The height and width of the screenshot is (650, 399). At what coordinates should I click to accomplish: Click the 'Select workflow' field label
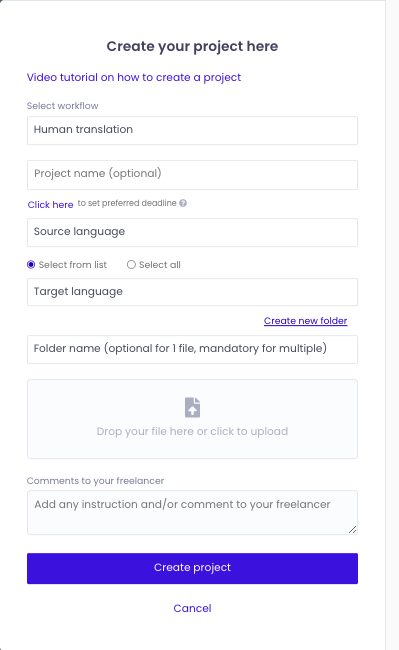63,106
